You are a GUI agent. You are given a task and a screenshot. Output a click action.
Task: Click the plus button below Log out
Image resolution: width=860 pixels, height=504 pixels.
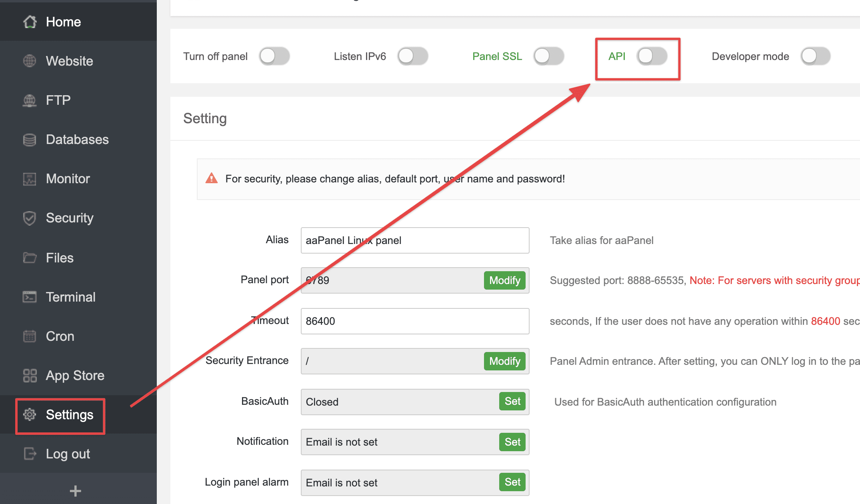click(x=75, y=491)
